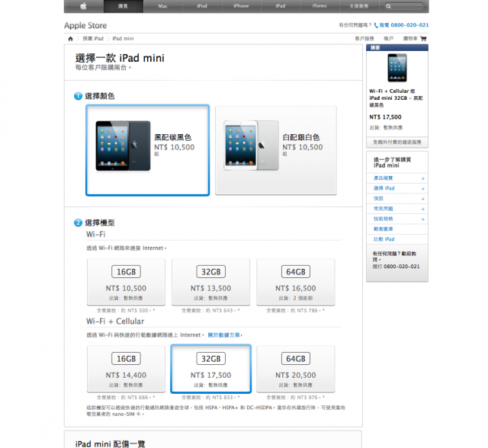This screenshot has height=448, width=488.
Task: Expand 保固 in the sidebar
Action: tap(399, 198)
